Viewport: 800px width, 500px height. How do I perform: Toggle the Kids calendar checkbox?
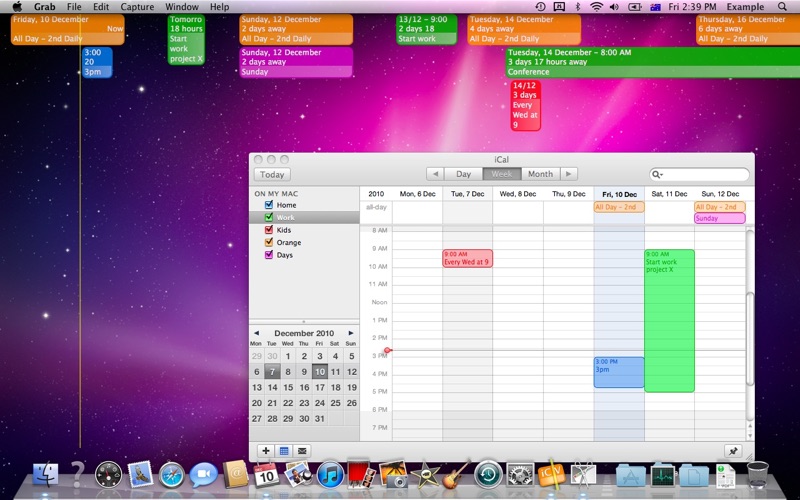269,230
